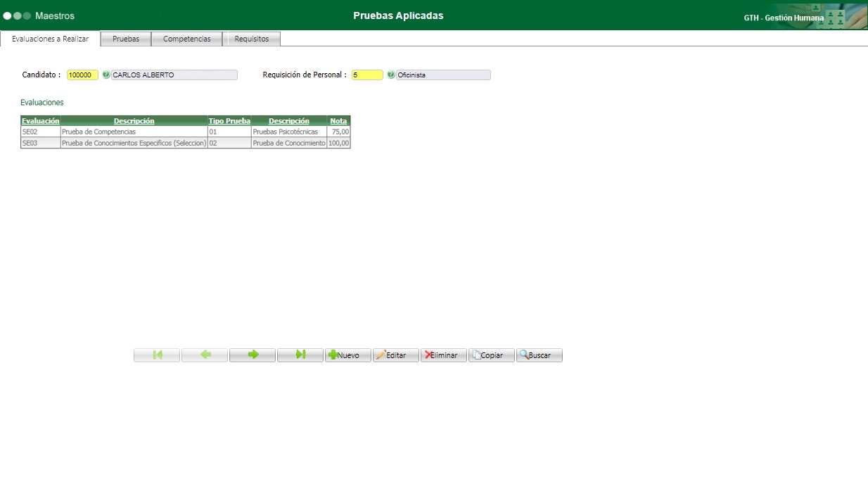Viewport: 868px width, 491px height.
Task: Click the Prueba de Competencias cell
Action: tap(134, 132)
